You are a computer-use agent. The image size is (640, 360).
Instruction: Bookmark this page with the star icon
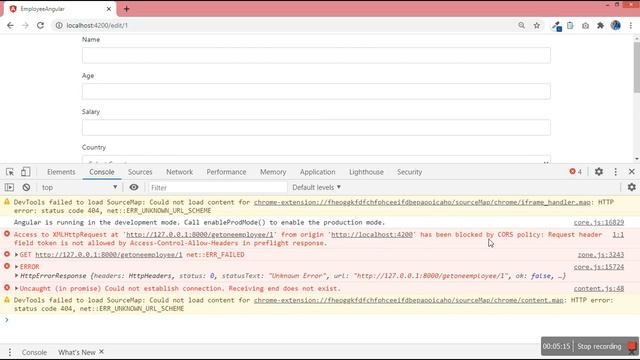pos(537,25)
